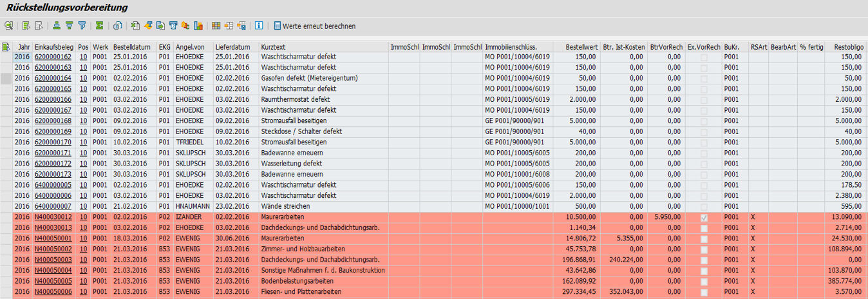Viewport: 868px width, 299px height.
Task: Open purchasing document 6200000166 link
Action: 53,99
